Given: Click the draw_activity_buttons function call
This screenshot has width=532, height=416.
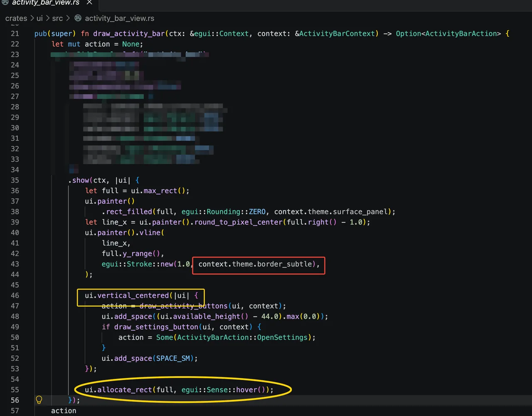Looking at the screenshot, I should 183,306.
